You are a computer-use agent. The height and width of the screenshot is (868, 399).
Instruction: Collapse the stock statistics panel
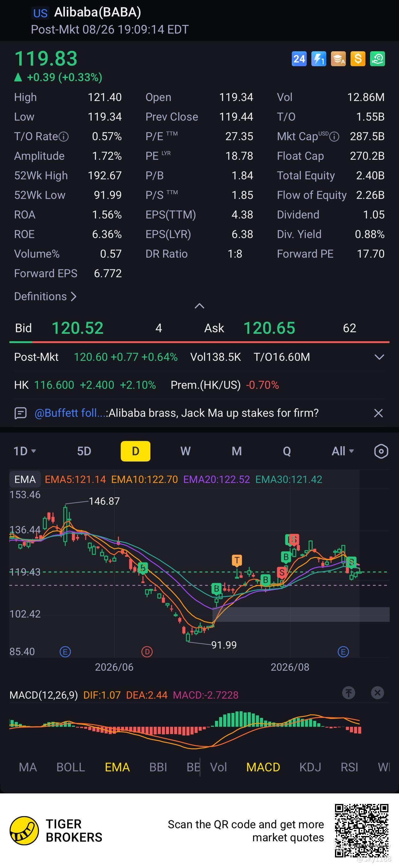pyautogui.click(x=199, y=306)
